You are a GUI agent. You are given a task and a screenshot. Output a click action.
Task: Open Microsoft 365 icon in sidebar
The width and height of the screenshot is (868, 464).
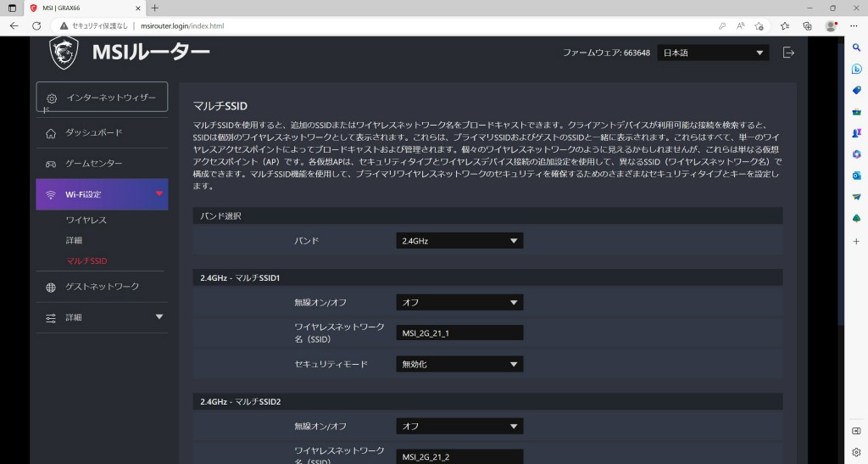[x=856, y=154]
